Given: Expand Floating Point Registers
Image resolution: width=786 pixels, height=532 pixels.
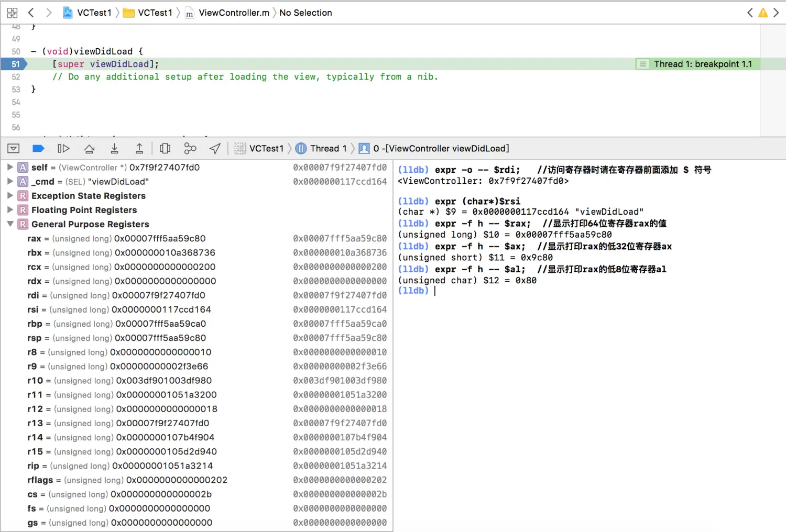Looking at the screenshot, I should pyautogui.click(x=10, y=210).
